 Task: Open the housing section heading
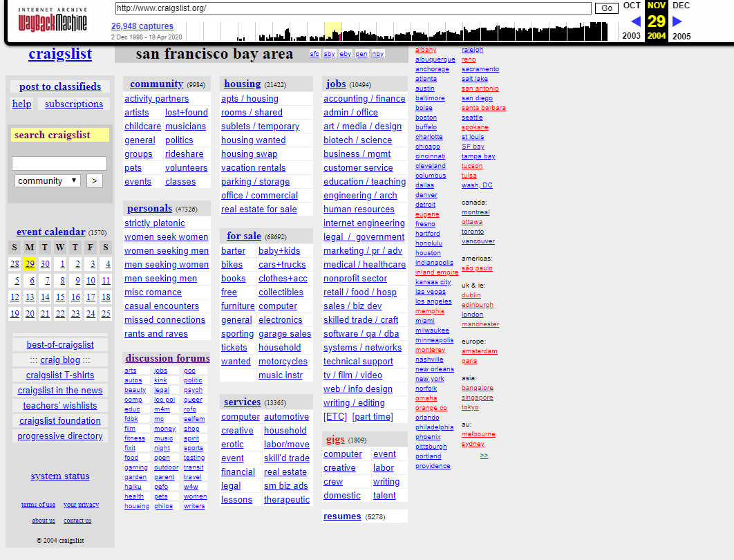pyautogui.click(x=242, y=84)
